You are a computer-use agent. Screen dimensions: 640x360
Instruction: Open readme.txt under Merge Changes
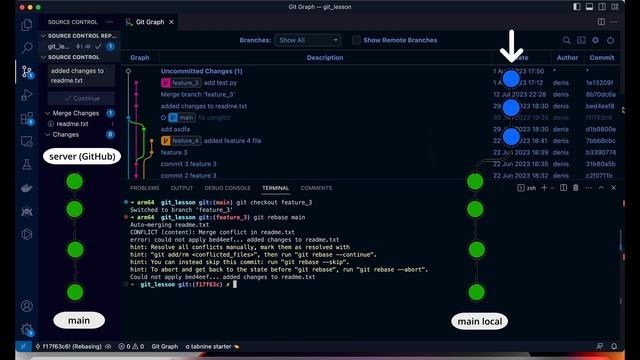coord(72,124)
